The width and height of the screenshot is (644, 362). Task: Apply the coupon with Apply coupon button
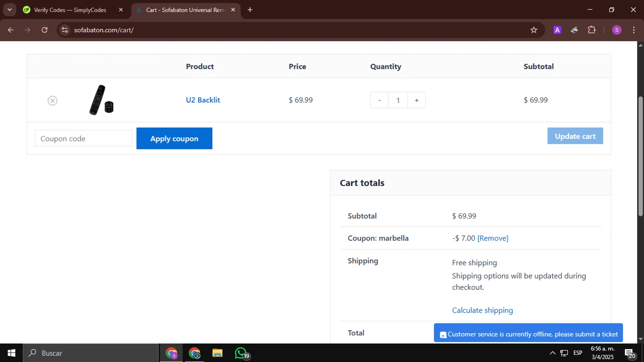coord(174,138)
